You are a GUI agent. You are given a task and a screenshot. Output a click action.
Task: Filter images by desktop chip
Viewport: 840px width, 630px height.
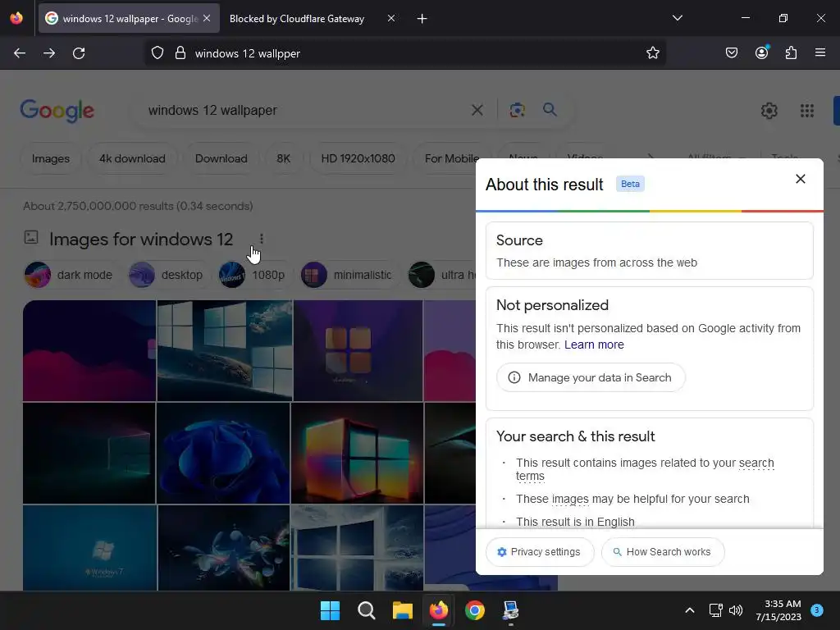pos(167,275)
